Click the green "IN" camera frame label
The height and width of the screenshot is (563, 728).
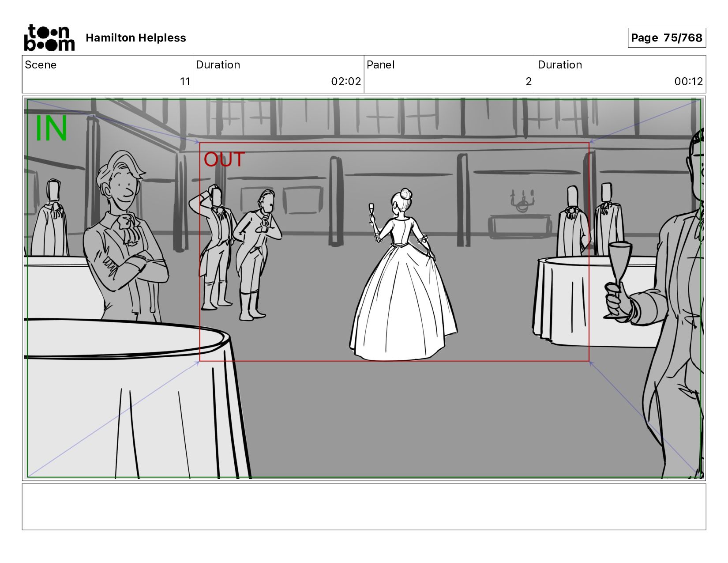pos(51,128)
